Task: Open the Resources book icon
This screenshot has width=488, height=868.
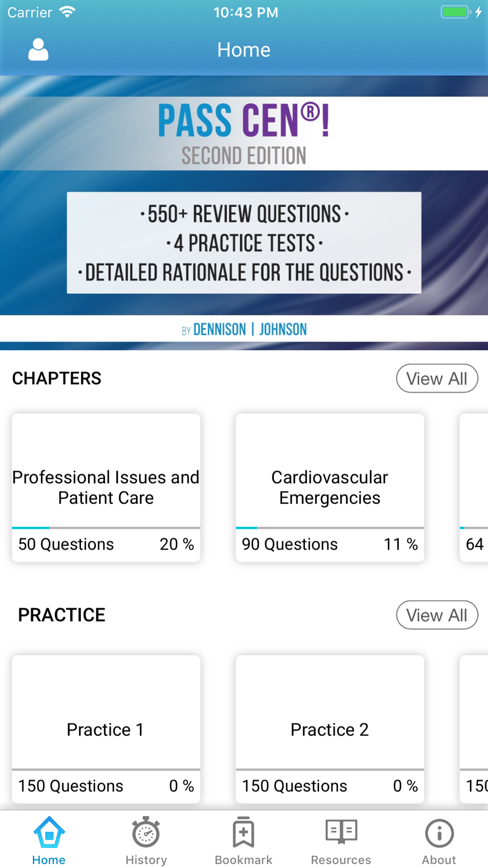Action: click(341, 831)
